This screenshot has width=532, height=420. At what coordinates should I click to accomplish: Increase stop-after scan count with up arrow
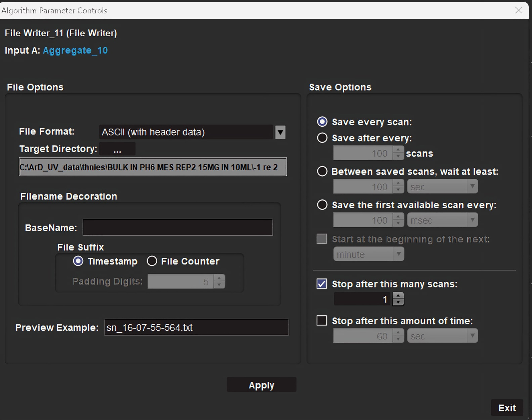coord(398,296)
